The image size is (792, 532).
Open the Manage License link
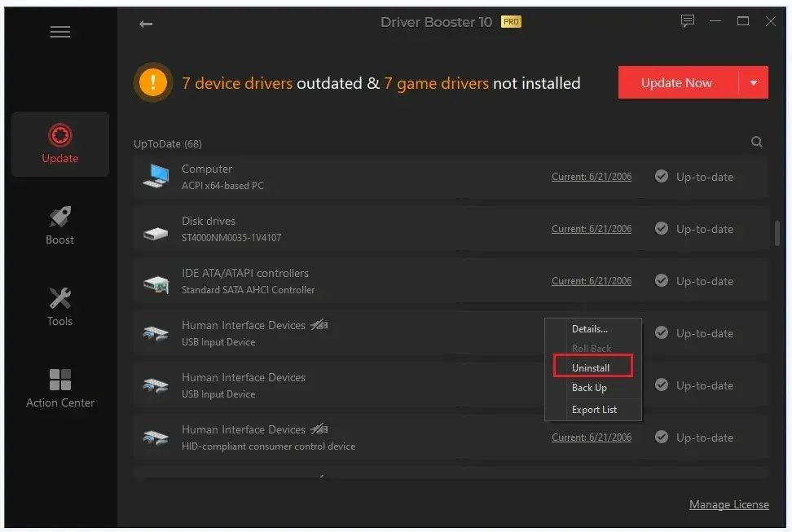[729, 504]
